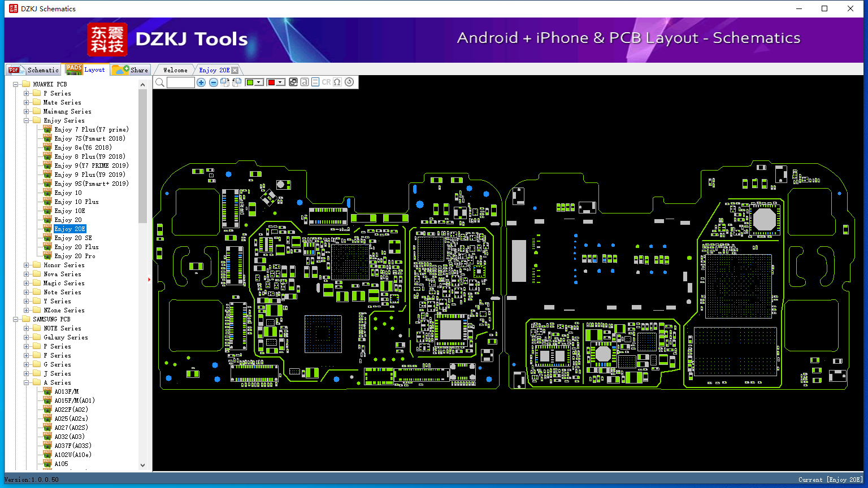Open the component search Ω icon
This screenshot has height=488, width=868.
coord(337,82)
